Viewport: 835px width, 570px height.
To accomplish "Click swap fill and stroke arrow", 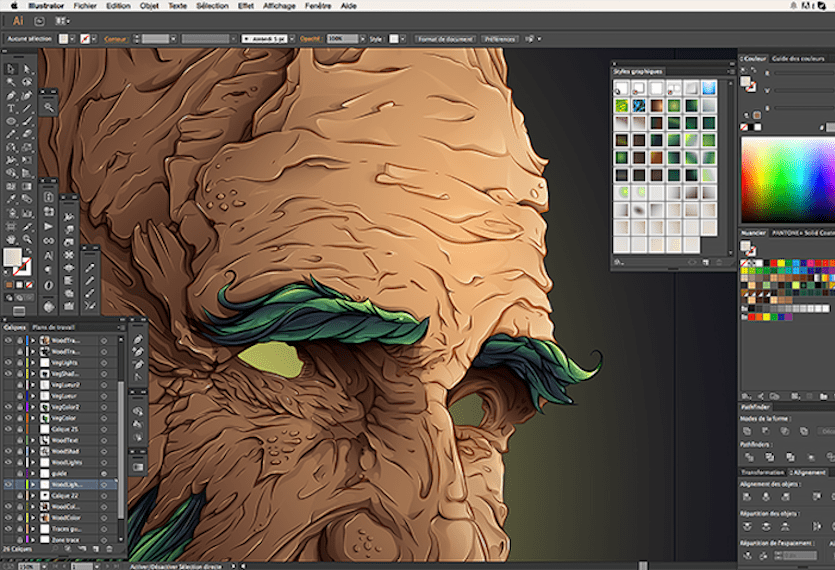I will click(28, 250).
